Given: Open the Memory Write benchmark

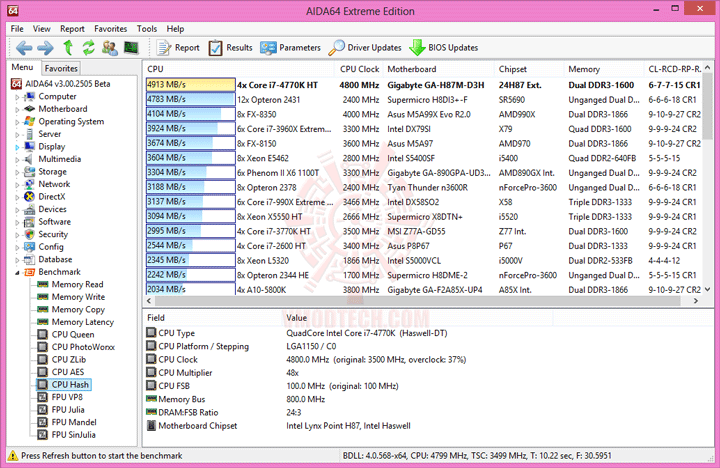Looking at the screenshot, I should coord(78,297).
